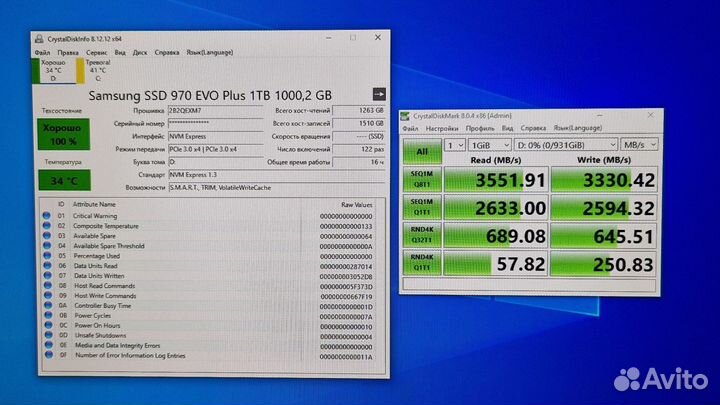The height and width of the screenshot is (405, 720).
Task: Open the Язык(Language) menu in CrystalDiskMark
Action: pos(578,128)
